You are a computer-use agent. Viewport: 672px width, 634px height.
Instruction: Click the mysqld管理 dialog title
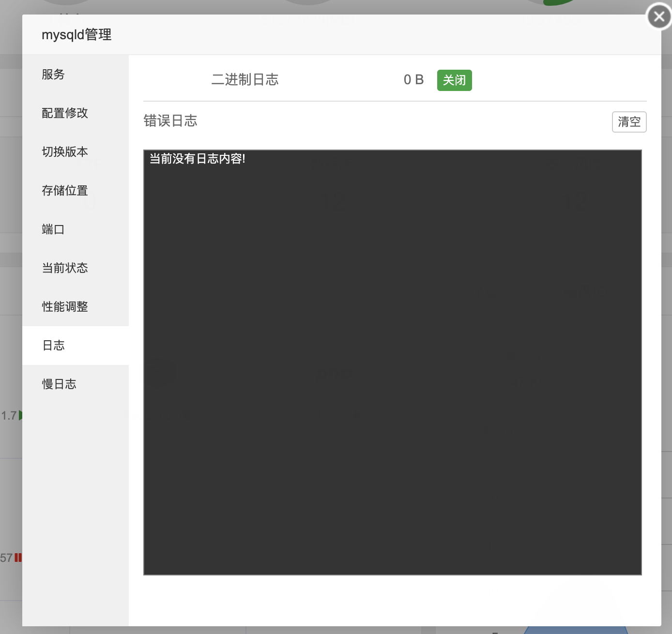pyautogui.click(x=76, y=35)
